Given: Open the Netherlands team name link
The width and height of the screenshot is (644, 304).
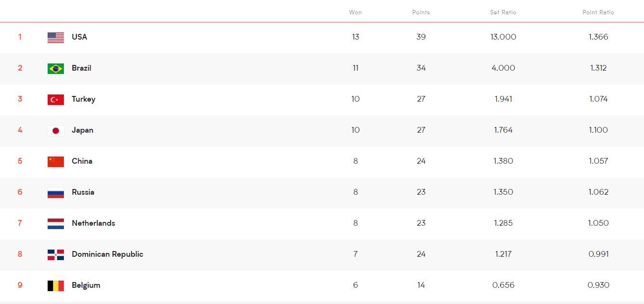Looking at the screenshot, I should point(93,223).
